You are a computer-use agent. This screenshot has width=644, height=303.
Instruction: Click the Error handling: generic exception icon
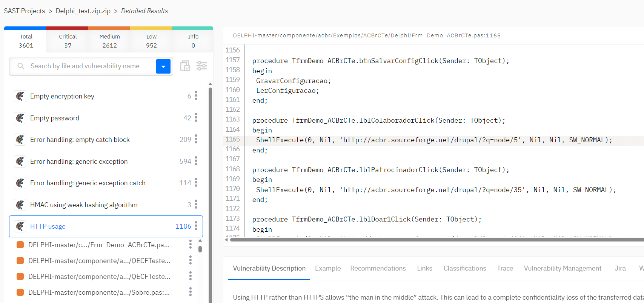(20, 161)
